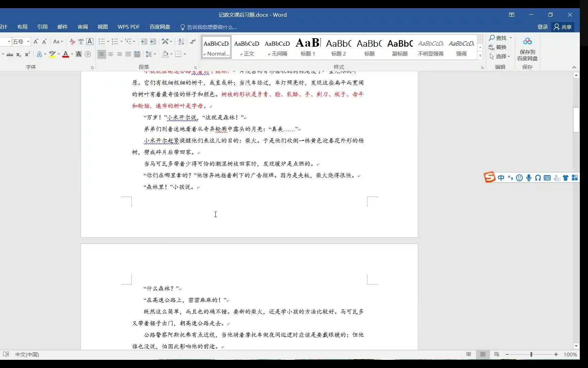Image resolution: width=588 pixels, height=368 pixels.
Task: Apply yellow highlight color
Action: (x=52, y=54)
